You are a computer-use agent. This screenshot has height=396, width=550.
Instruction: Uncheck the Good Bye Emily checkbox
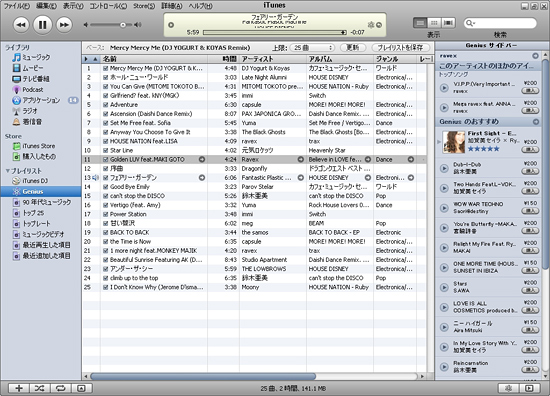click(106, 187)
